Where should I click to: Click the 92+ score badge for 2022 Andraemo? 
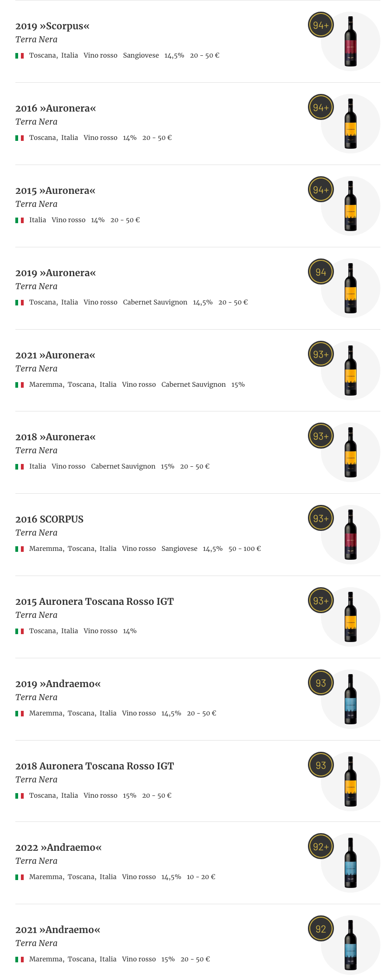coord(321,847)
